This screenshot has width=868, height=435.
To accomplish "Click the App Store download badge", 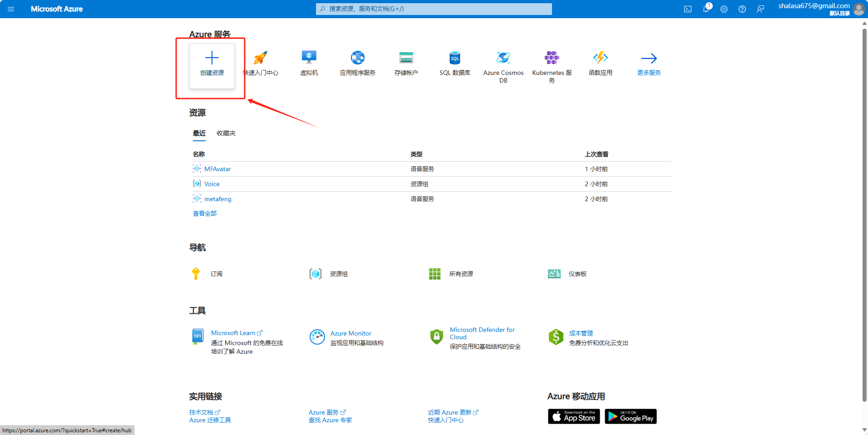I will [574, 416].
